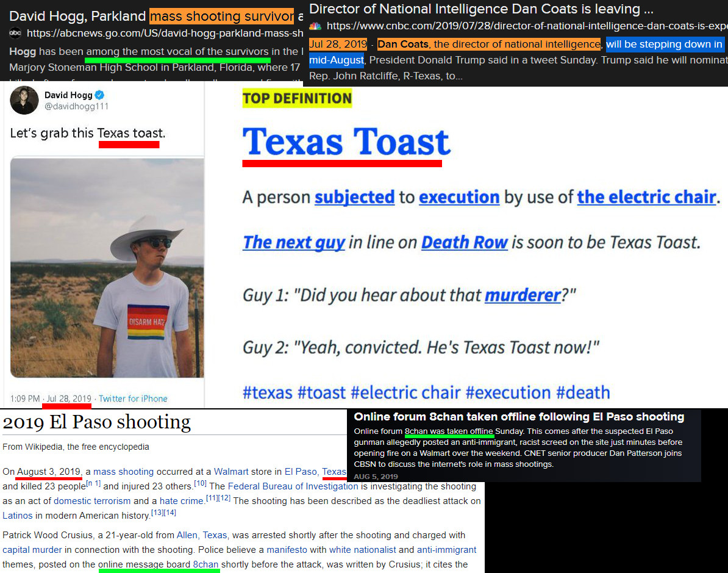
Task: Open the 'Twitter for iPhone' link
Action: tap(133, 398)
